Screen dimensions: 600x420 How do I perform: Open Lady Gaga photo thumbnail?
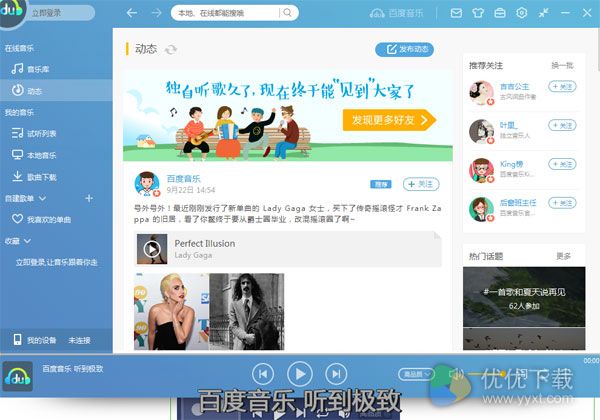(171, 311)
